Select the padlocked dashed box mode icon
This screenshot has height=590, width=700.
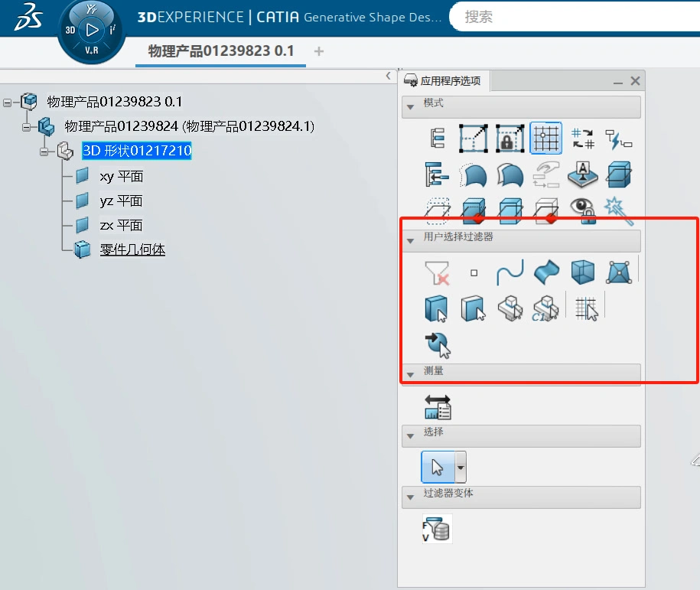(510, 138)
